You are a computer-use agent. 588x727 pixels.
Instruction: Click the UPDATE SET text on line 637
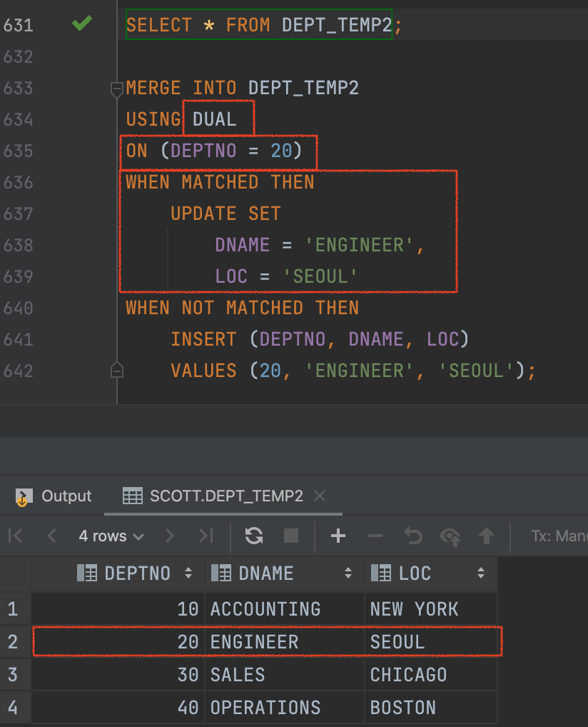[x=225, y=214]
